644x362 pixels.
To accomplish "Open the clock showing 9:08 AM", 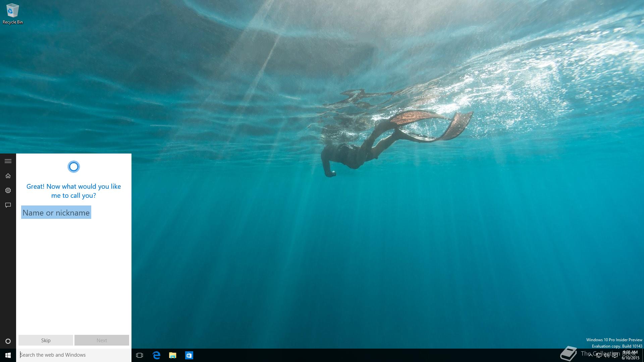I will (631, 355).
